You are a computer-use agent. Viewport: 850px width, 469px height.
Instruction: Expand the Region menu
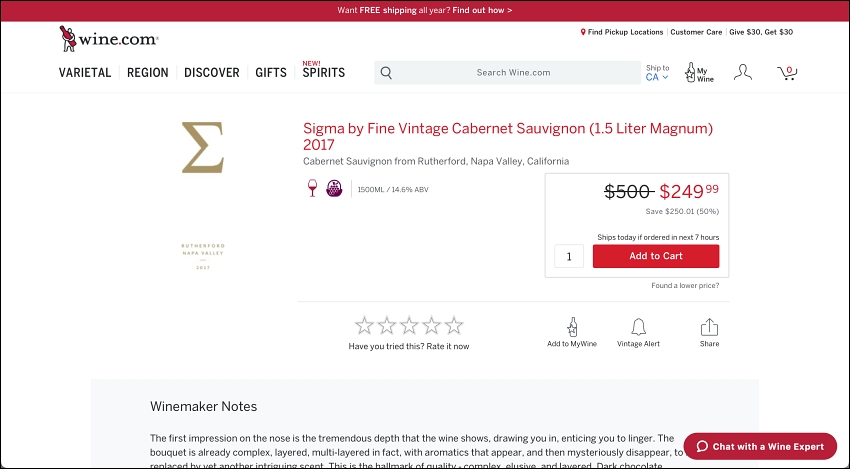pos(148,73)
